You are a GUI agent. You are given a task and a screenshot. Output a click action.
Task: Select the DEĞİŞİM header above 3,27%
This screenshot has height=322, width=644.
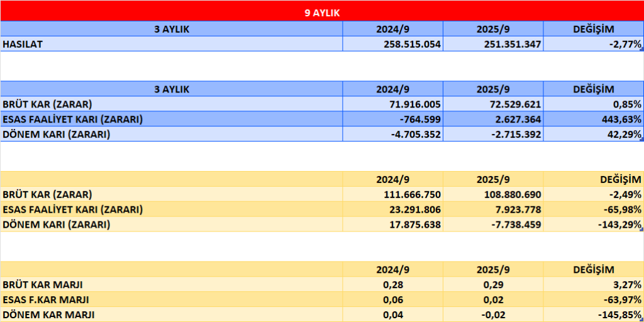[x=594, y=269]
